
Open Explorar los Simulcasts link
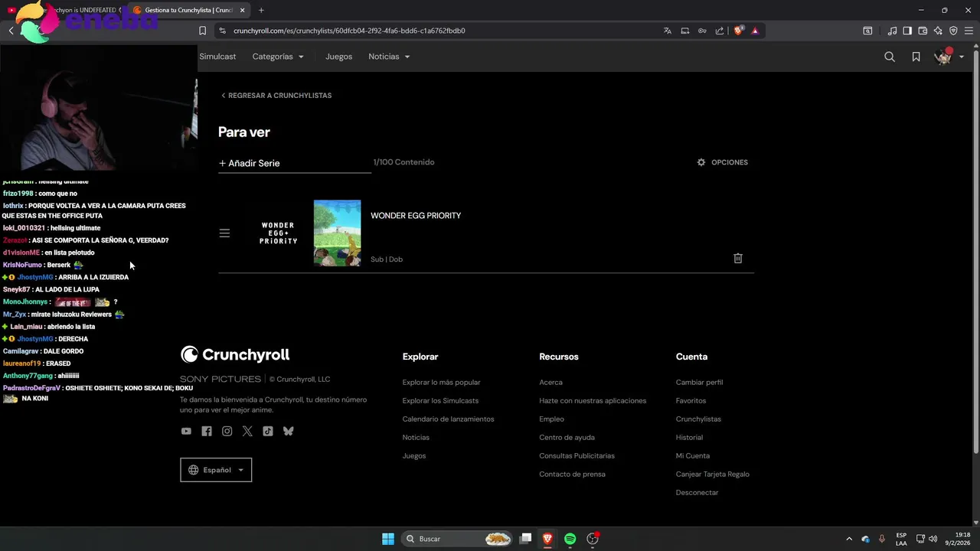coord(440,401)
